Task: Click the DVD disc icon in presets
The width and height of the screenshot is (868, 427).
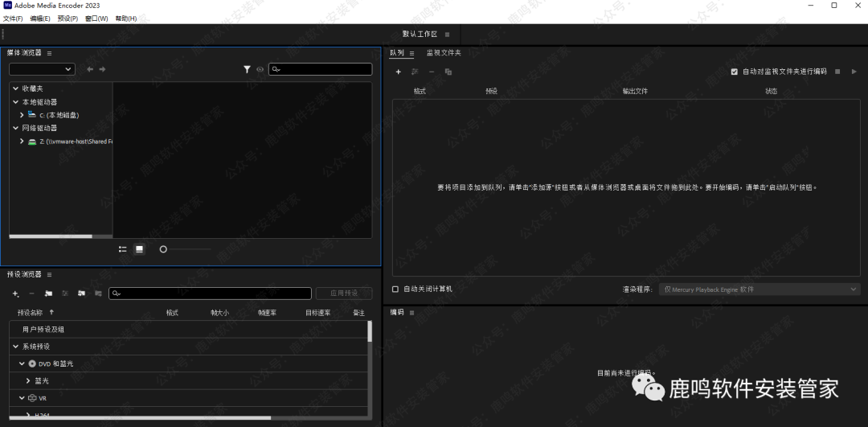Action: click(x=32, y=363)
